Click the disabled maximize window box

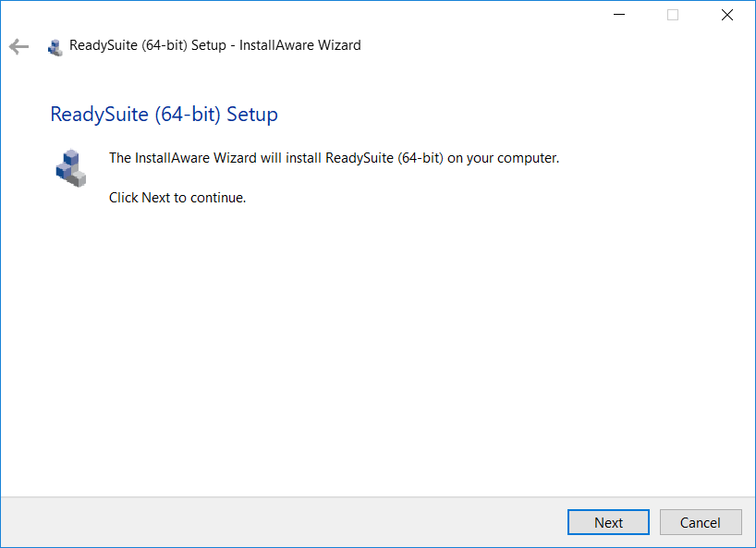pyautogui.click(x=673, y=15)
